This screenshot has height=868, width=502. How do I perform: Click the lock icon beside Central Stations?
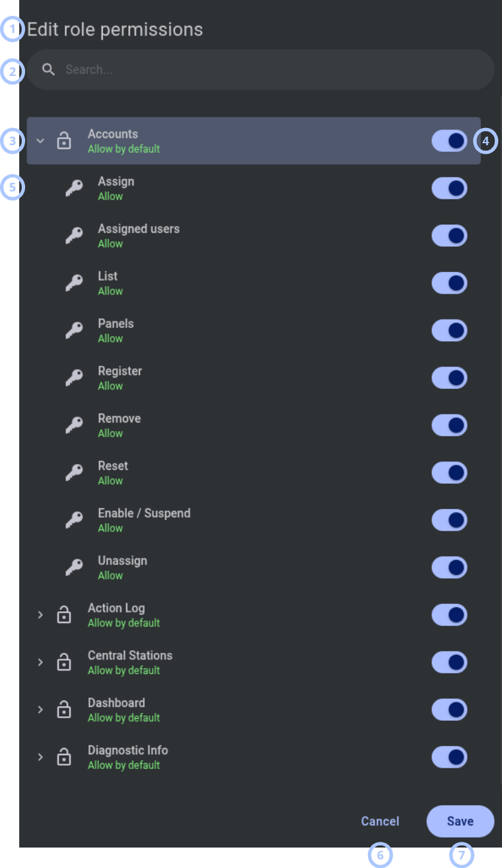(64, 662)
